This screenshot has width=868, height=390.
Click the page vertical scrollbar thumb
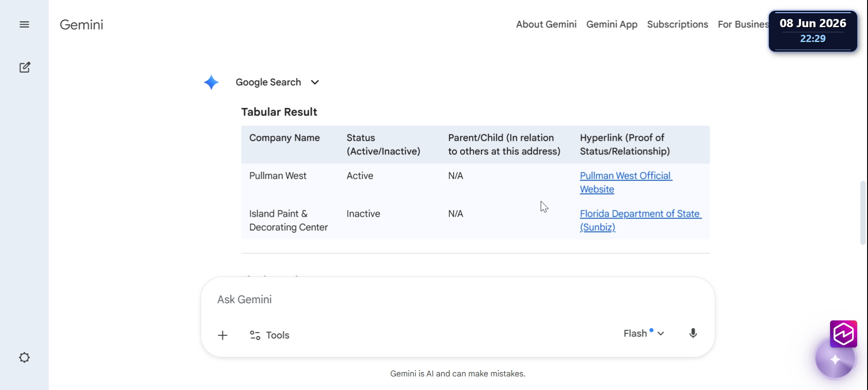pos(863,213)
